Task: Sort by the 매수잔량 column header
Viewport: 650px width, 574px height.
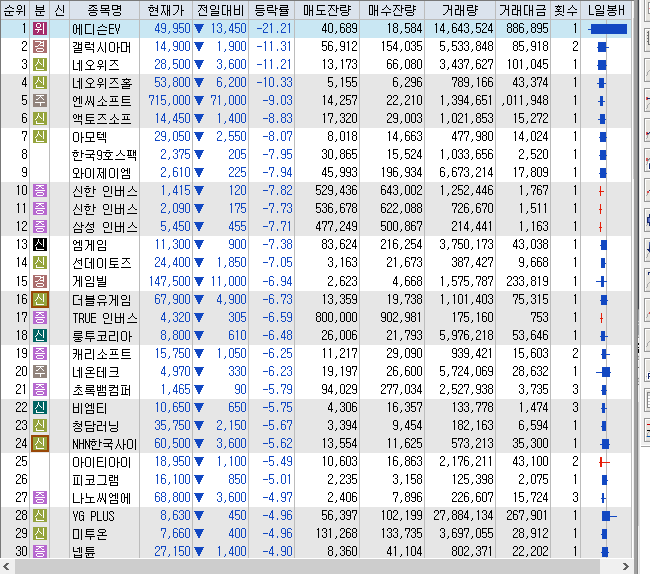Action: pos(392,10)
